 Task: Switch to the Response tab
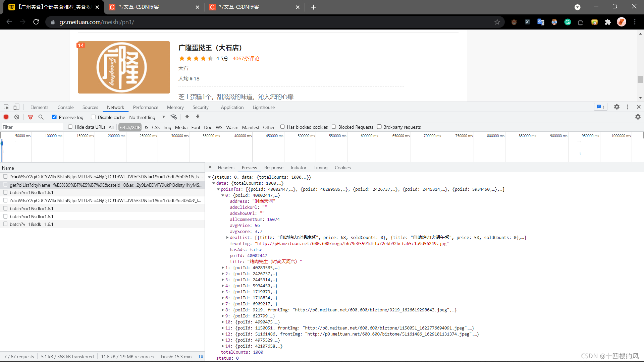coord(274,168)
